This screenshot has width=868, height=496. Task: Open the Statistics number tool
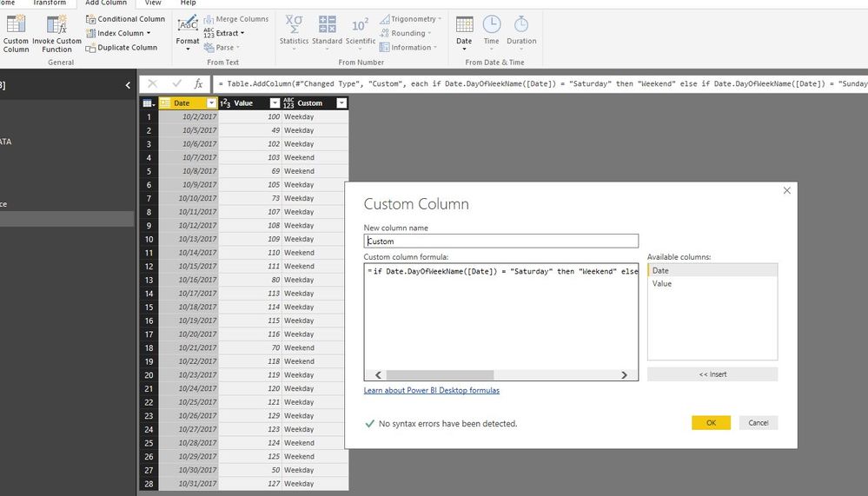click(294, 33)
